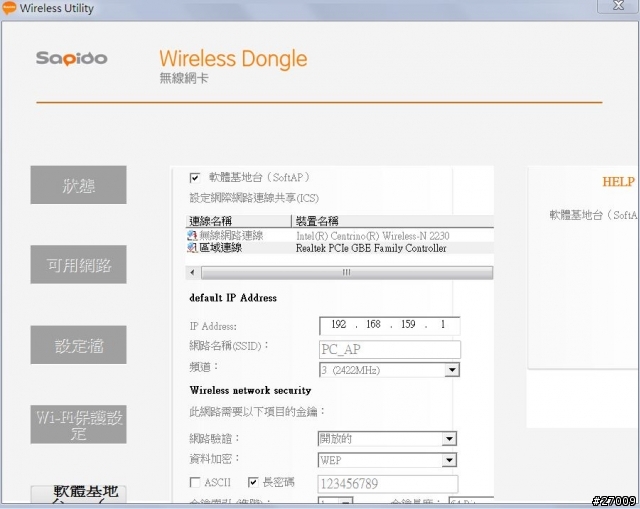Image resolution: width=640 pixels, height=509 pixels.
Task: Open the 狀態 status tab
Action: (78, 185)
